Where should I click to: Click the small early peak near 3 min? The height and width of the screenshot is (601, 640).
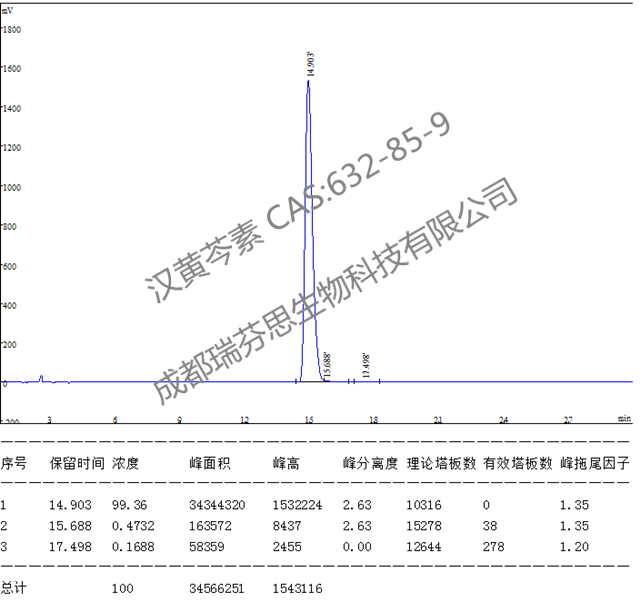(x=41, y=378)
